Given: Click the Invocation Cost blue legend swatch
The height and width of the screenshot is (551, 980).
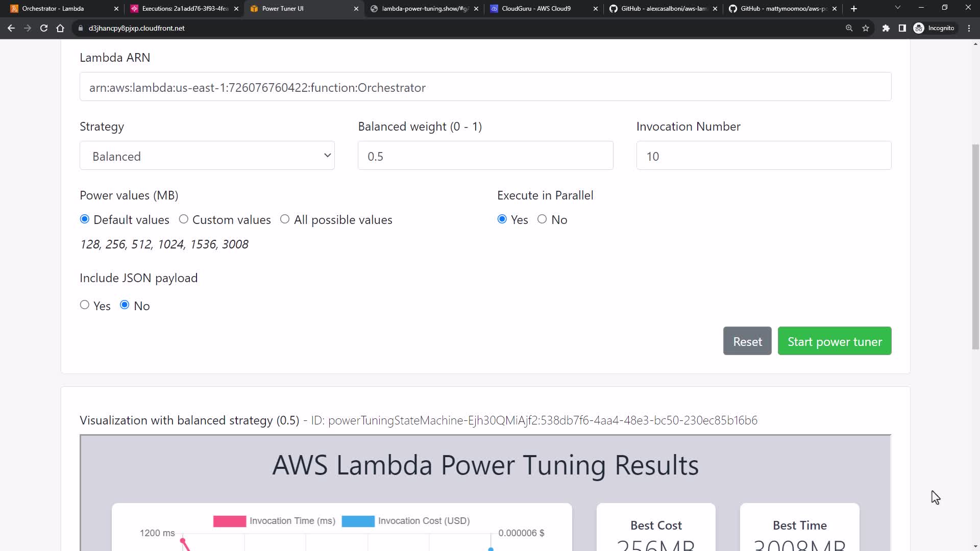Looking at the screenshot, I should pyautogui.click(x=358, y=521).
